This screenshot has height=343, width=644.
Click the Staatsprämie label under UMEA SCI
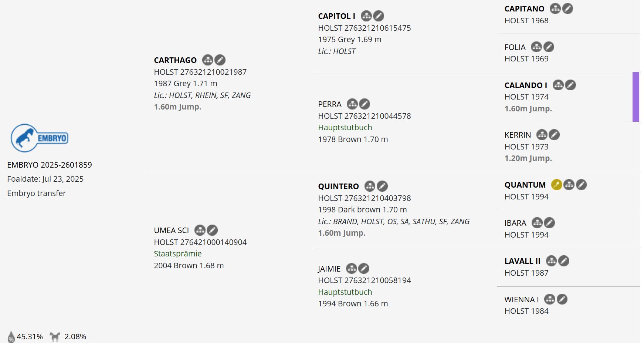click(x=178, y=254)
